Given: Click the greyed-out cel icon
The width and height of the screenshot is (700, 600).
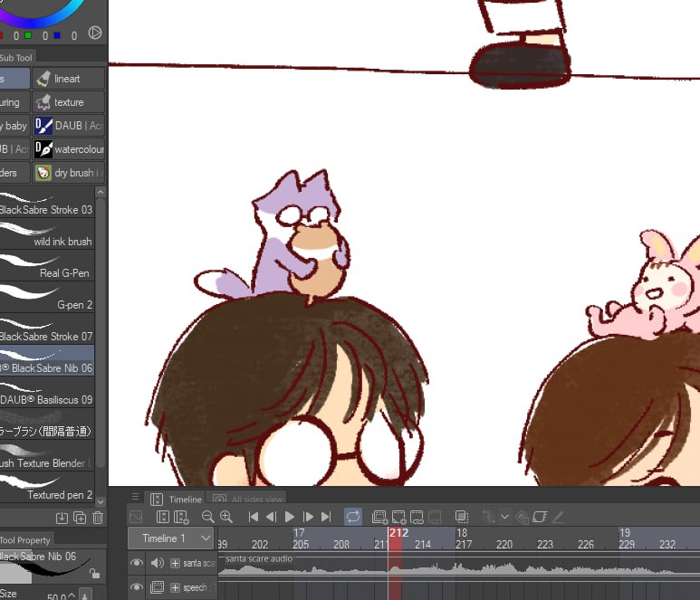Looking at the screenshot, I should pos(435,517).
